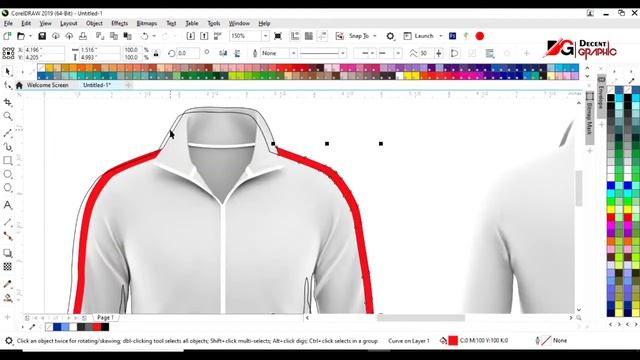Screen dimensions: 640x360
Task: Select the Pick tool
Action: tap(7, 71)
